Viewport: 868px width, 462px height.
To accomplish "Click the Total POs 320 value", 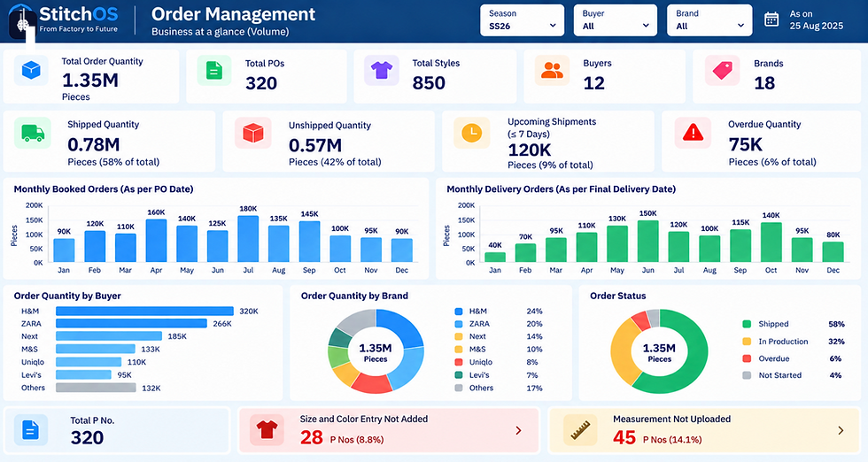I will [x=261, y=83].
